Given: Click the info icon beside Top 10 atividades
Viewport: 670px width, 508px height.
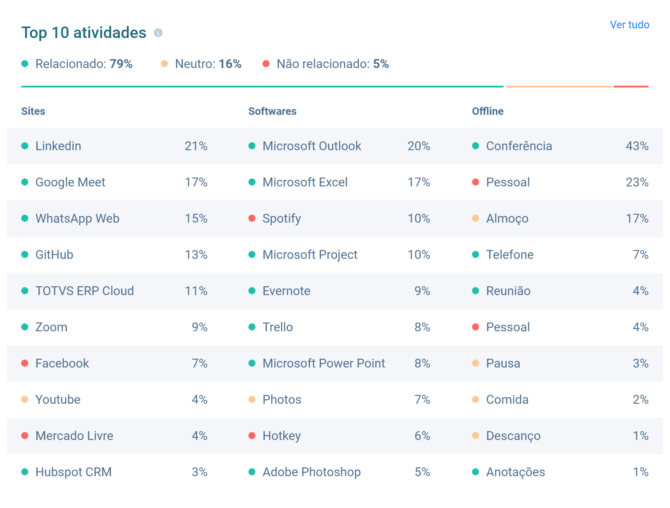Looking at the screenshot, I should pyautogui.click(x=158, y=33).
